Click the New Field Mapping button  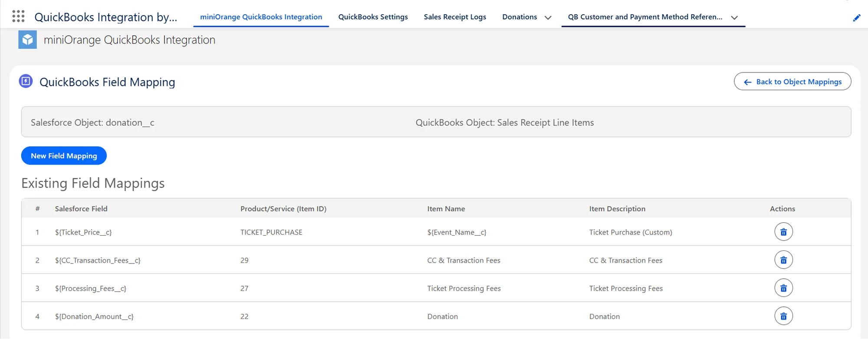coord(64,156)
